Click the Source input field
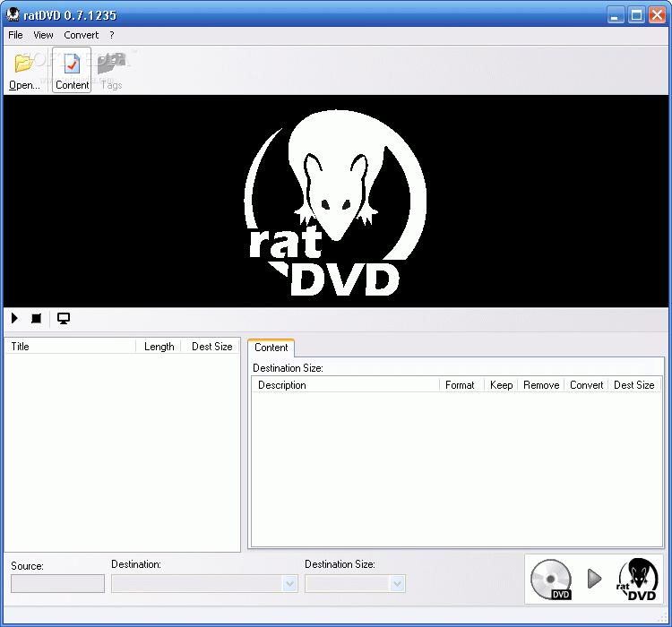The width and height of the screenshot is (672, 627). [57, 583]
